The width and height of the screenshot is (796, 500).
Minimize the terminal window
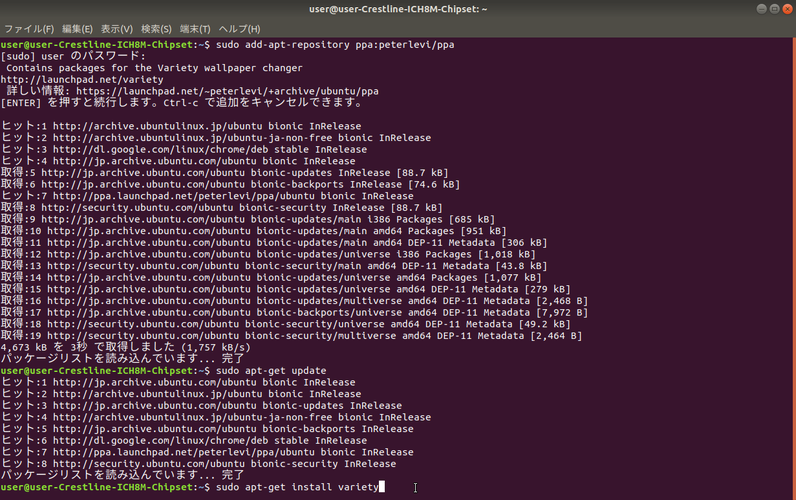761,9
